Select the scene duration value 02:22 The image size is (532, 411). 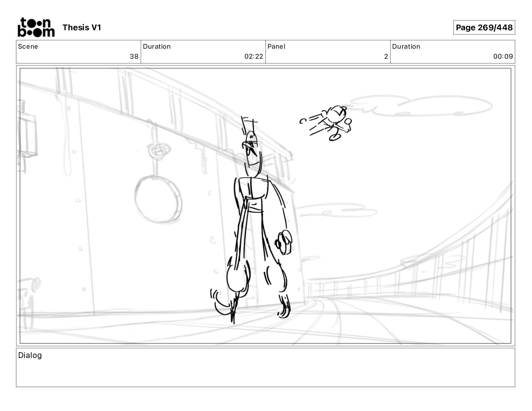(254, 56)
